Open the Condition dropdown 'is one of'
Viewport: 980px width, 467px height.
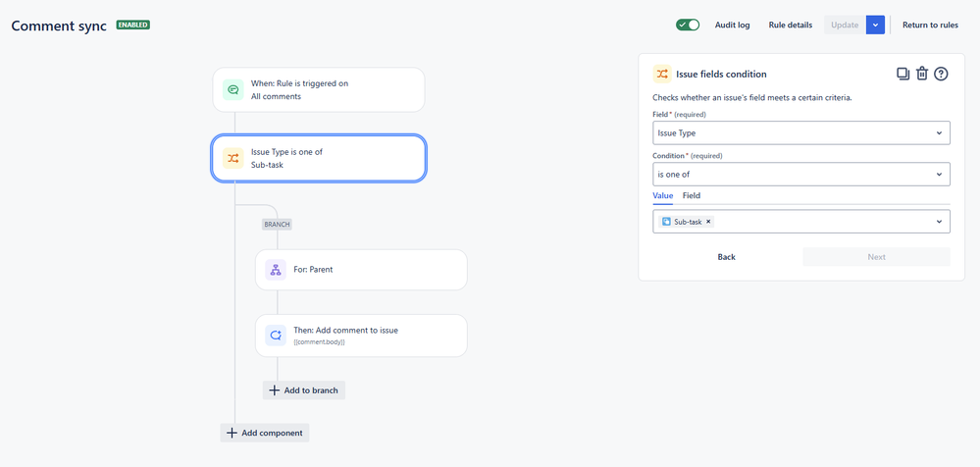[x=800, y=174]
